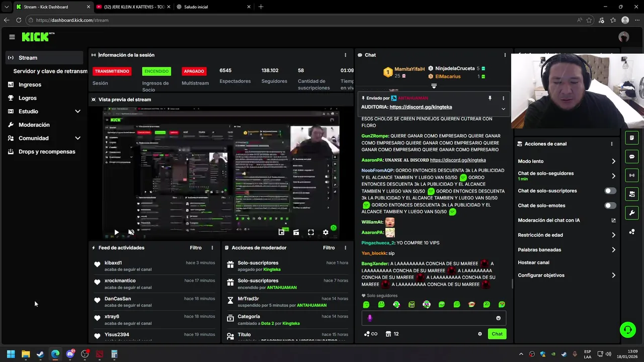Open the discord.gg/kingteka link in pinned message

[x=421, y=107]
